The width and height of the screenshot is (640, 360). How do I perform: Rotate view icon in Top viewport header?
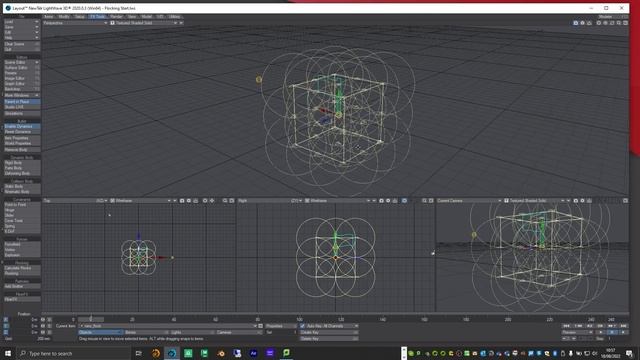[189, 200]
